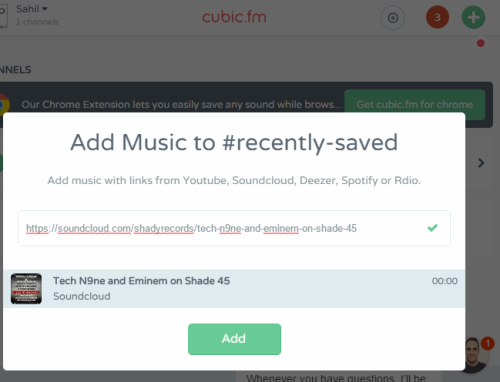
Task: Click the small red dot indicator
Action: [x=480, y=43]
